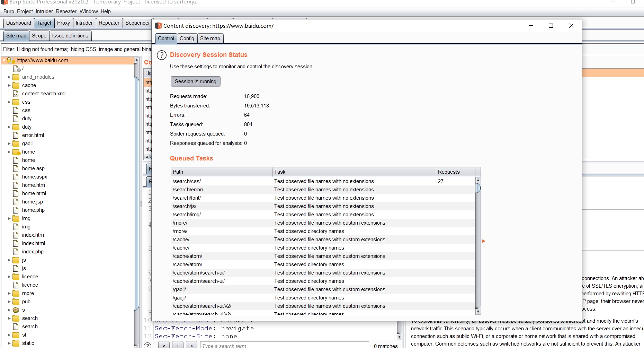Image resolution: width=644 pixels, height=348 pixels.
Task: Select the amd_modules folder icon
Action: click(16, 77)
